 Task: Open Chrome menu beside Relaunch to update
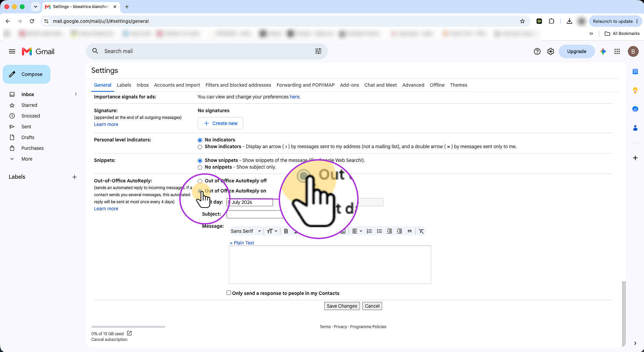tap(637, 21)
